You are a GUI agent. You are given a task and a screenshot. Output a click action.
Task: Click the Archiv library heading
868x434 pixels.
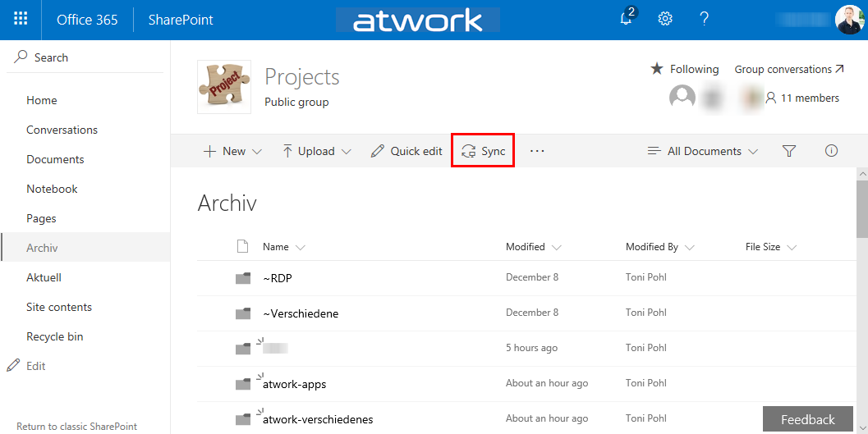(227, 203)
